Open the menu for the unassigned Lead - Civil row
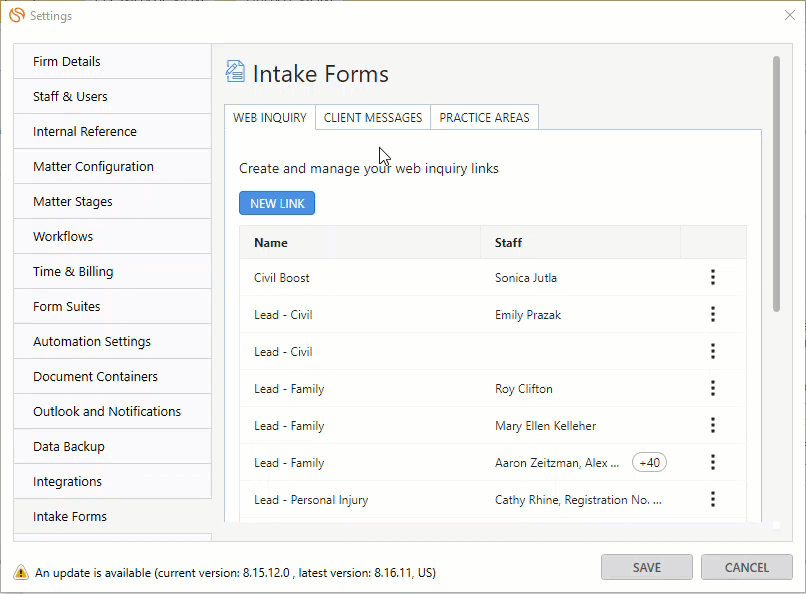 pos(712,351)
